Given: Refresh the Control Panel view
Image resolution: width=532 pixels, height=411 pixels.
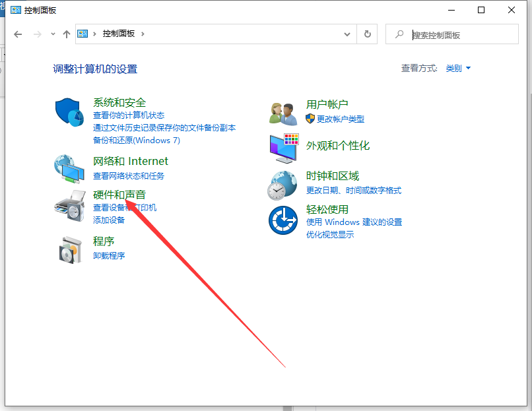Looking at the screenshot, I should pyautogui.click(x=367, y=34).
